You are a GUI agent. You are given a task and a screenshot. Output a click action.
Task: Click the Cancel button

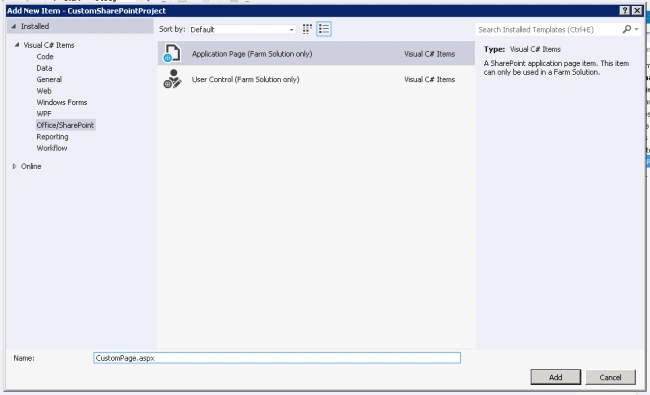click(610, 377)
